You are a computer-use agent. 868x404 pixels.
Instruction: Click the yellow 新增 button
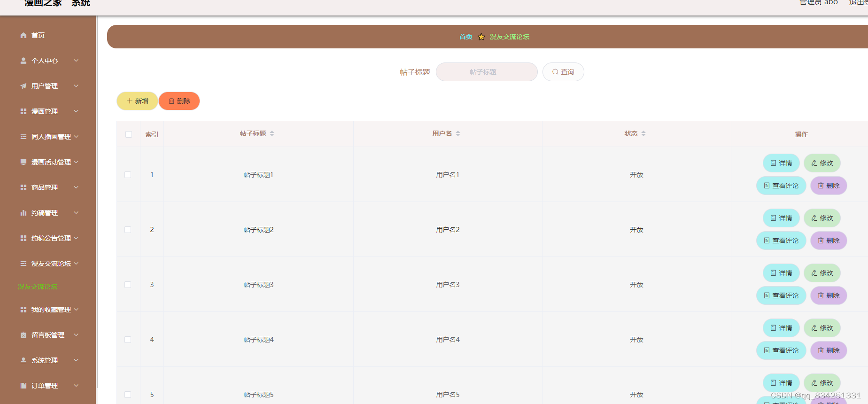pyautogui.click(x=137, y=101)
